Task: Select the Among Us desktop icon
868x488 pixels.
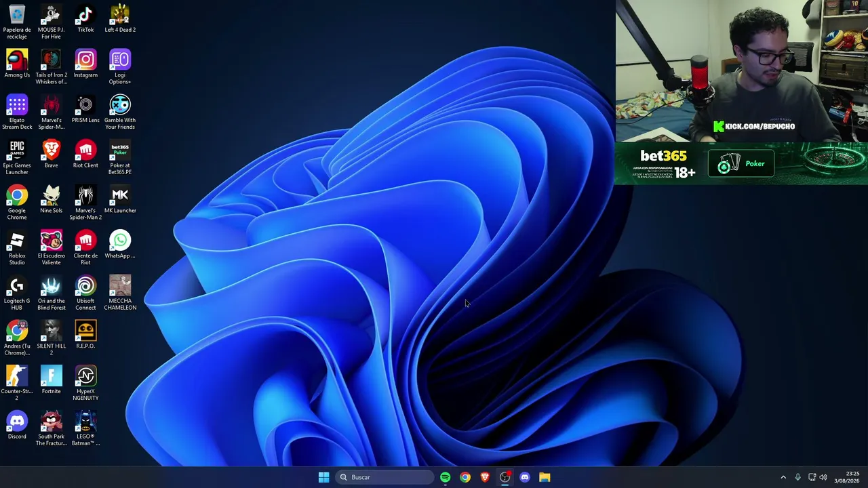Action: [17, 64]
